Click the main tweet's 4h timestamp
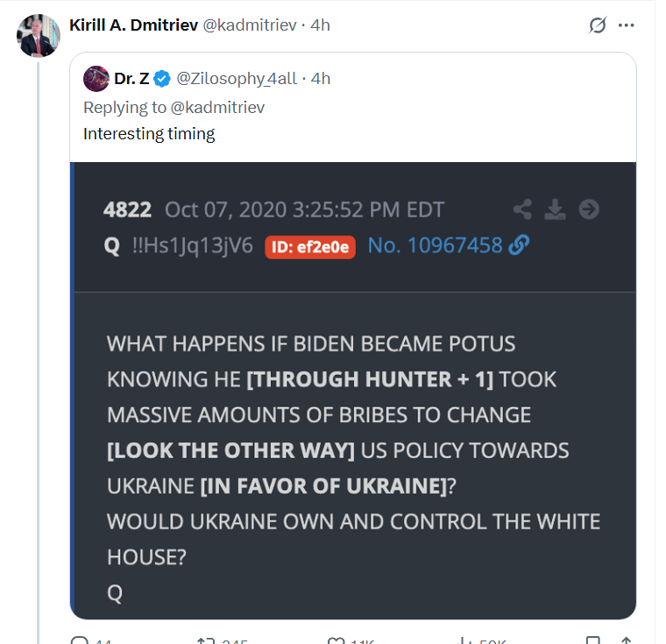This screenshot has width=666, height=644. pos(320,25)
